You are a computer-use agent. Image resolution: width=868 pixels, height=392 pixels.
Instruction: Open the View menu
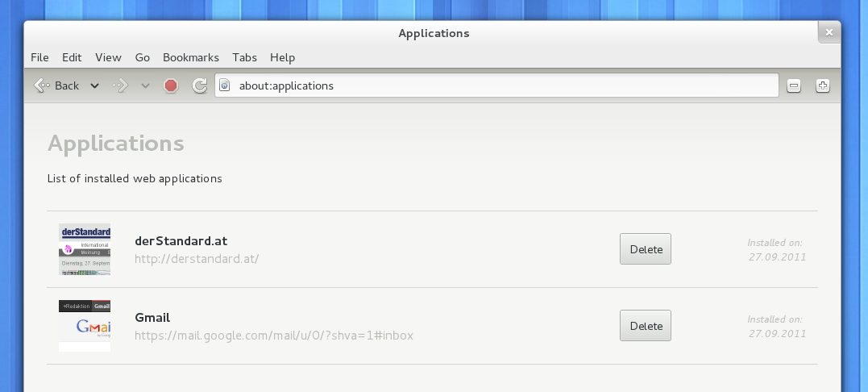click(108, 57)
